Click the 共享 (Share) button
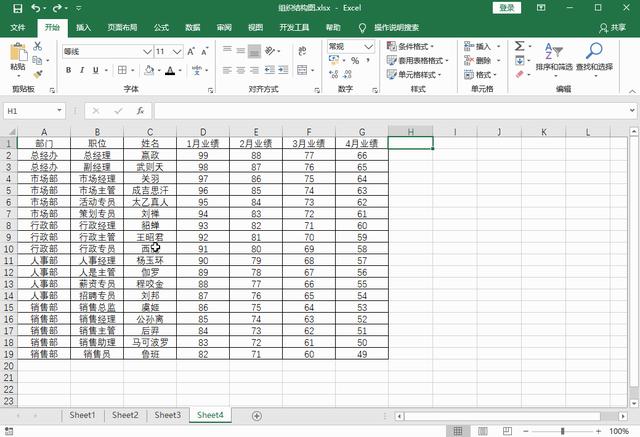Screen dimensions: 640x437 [x=612, y=27]
